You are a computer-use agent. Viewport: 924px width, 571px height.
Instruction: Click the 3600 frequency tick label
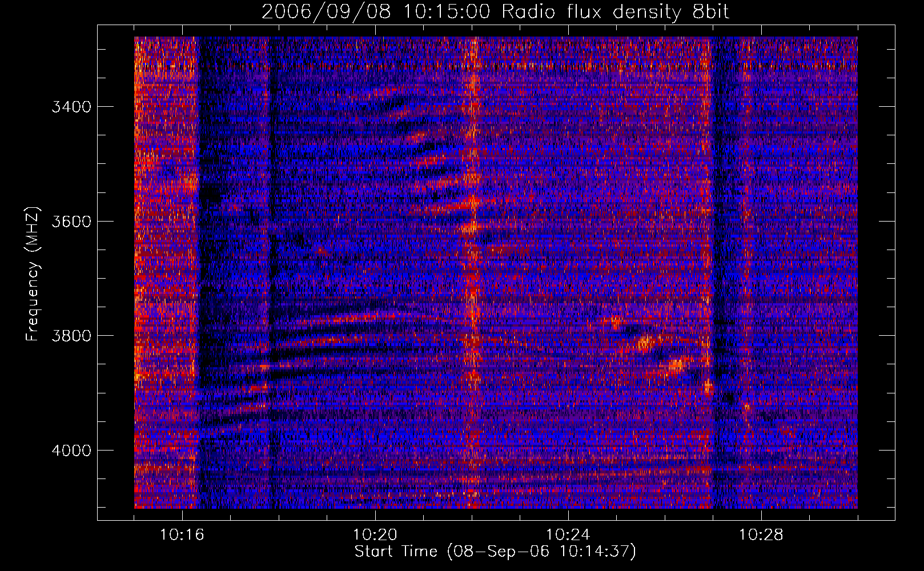71,222
